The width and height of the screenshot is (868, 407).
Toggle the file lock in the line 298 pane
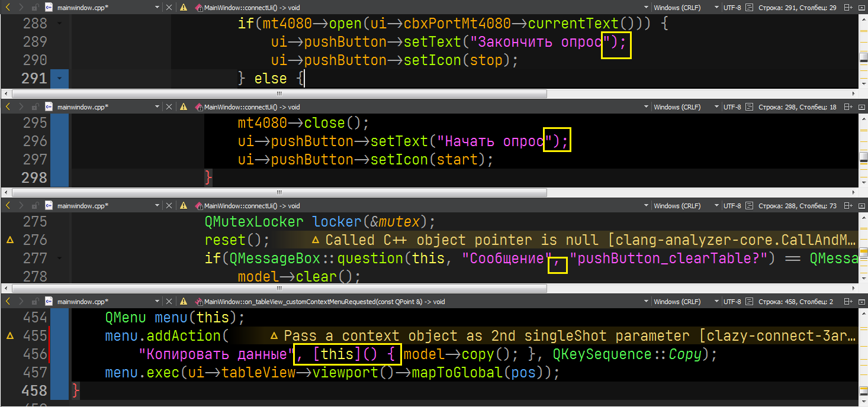35,107
